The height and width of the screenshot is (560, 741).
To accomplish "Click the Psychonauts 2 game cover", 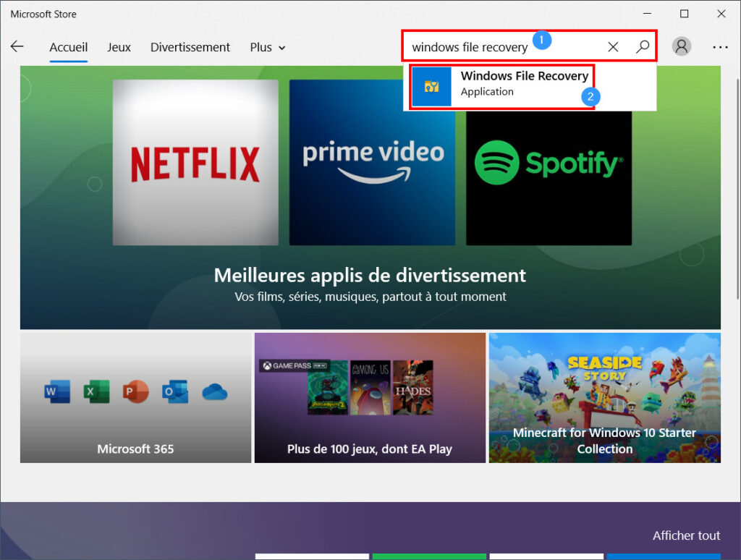I will click(x=328, y=388).
